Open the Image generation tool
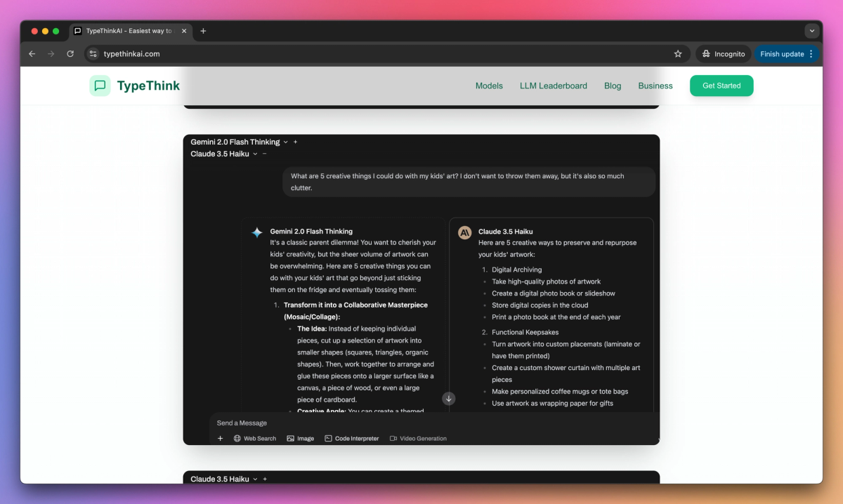 click(291, 438)
